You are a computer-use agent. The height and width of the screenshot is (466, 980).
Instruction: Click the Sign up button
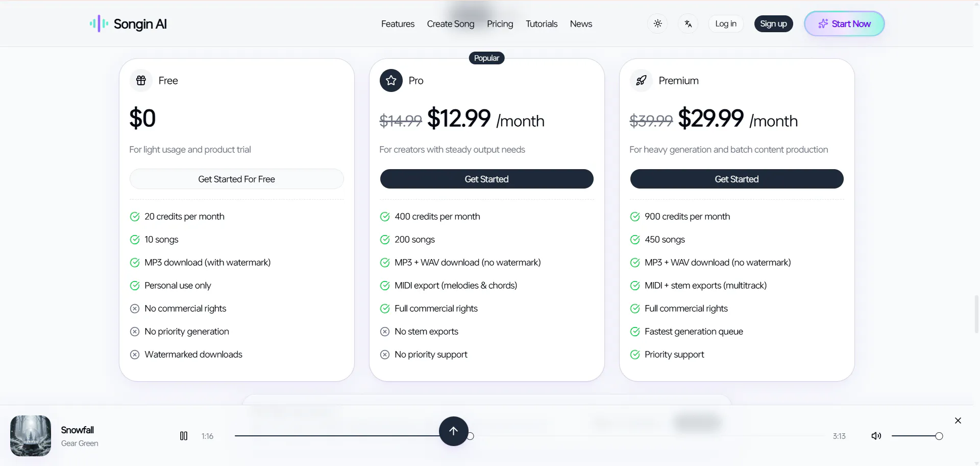tap(773, 24)
